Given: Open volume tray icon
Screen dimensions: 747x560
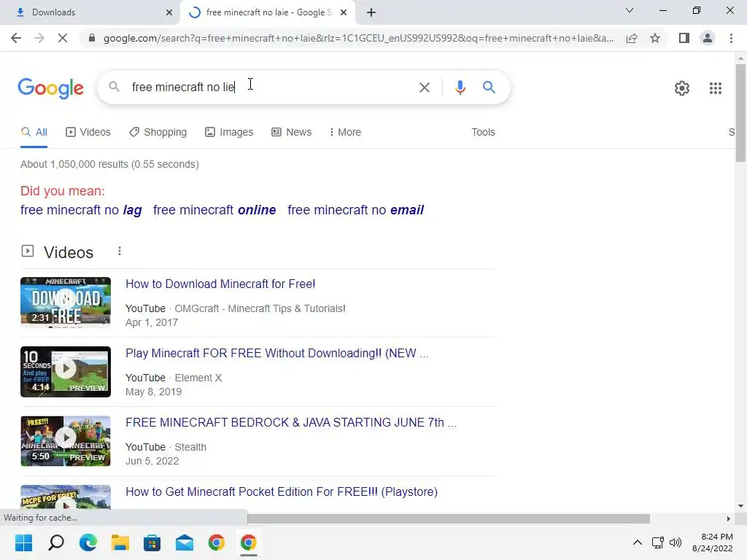Looking at the screenshot, I should coord(675,542).
